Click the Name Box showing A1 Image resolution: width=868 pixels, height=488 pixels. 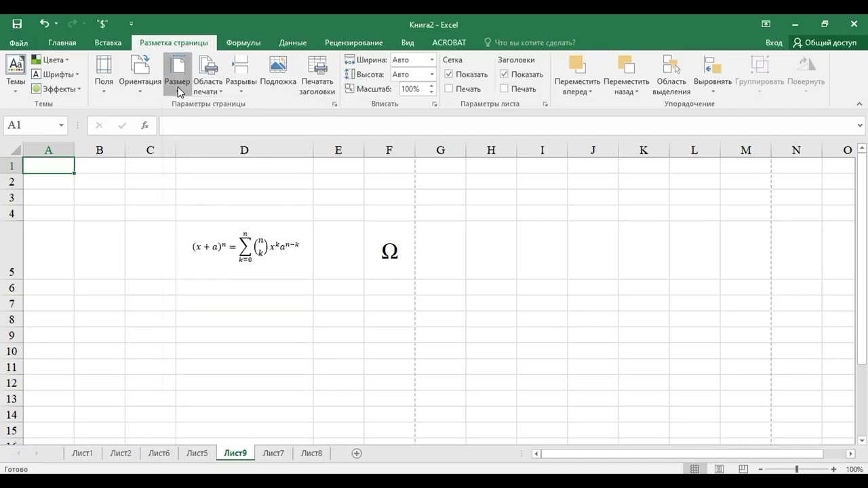(35, 125)
